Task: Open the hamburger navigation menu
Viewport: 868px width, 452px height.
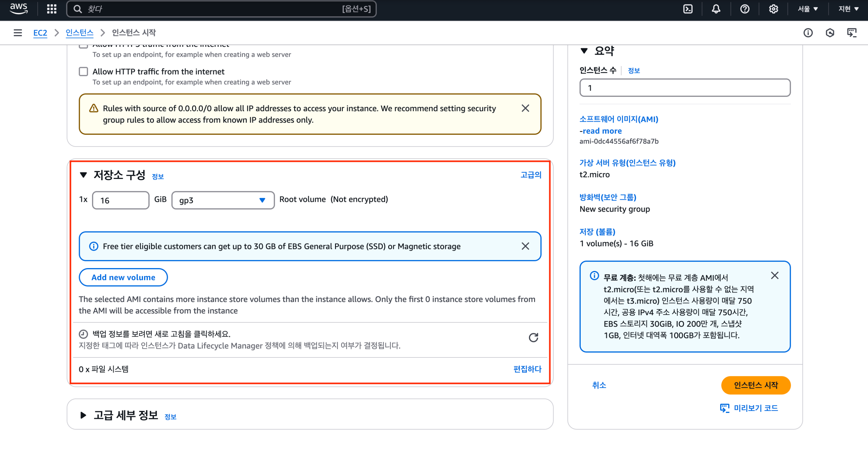Action: [x=18, y=33]
